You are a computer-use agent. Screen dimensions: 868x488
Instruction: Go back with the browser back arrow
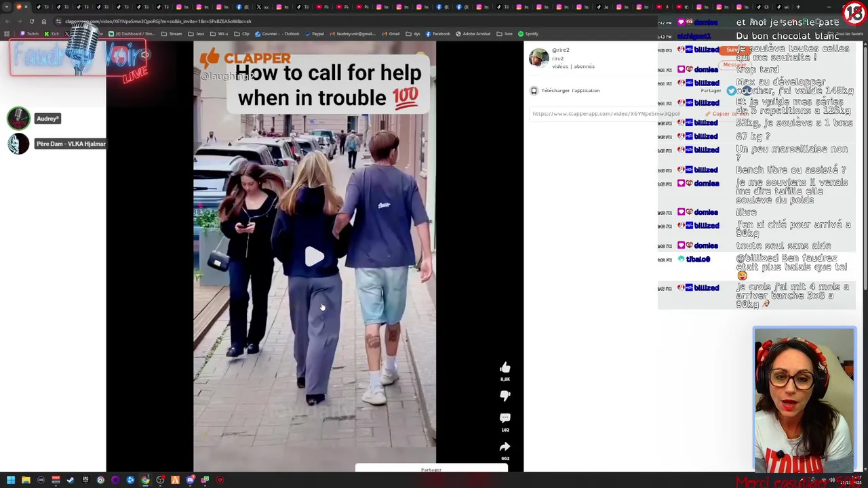(7, 21)
